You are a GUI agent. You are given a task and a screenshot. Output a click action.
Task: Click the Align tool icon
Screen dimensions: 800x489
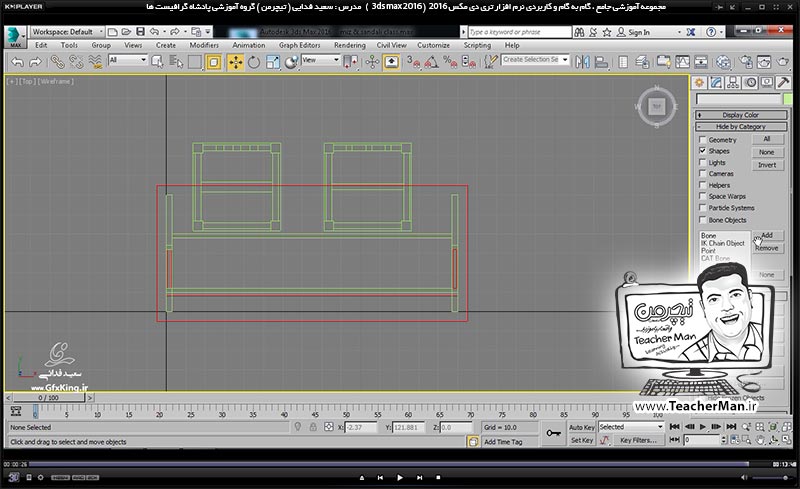[602, 62]
